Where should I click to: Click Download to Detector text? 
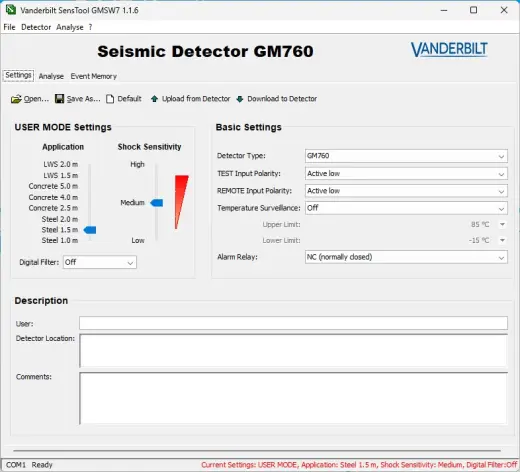(282, 99)
